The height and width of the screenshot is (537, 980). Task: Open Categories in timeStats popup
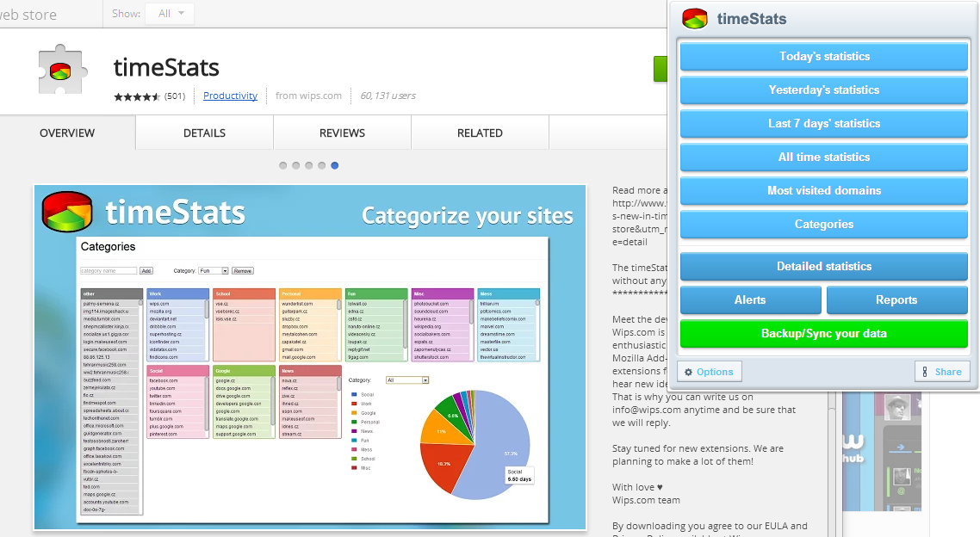pos(824,224)
